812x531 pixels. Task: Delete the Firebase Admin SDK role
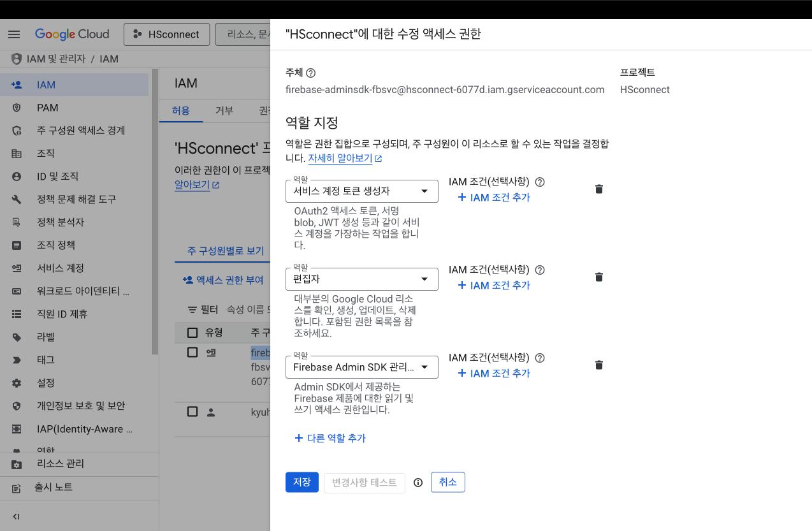[x=599, y=365]
